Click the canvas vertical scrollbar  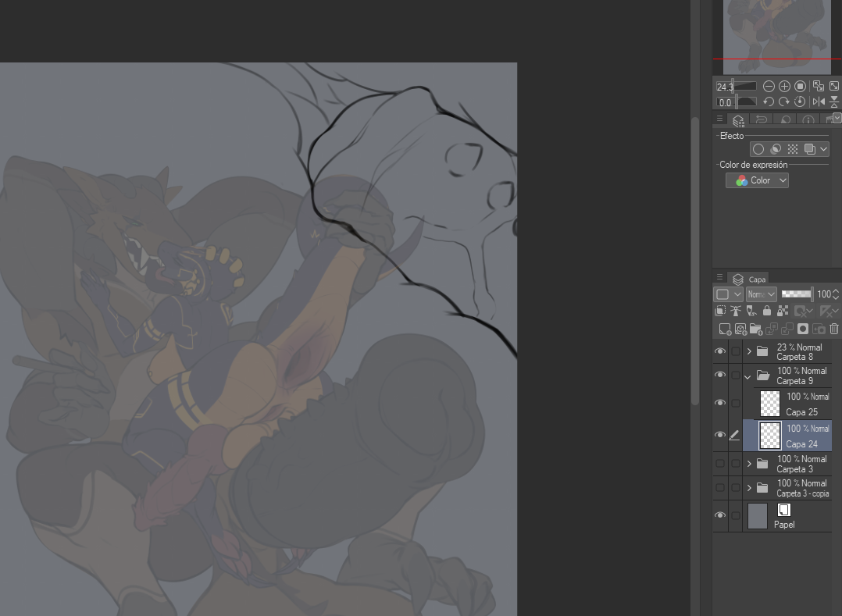[x=695, y=260]
